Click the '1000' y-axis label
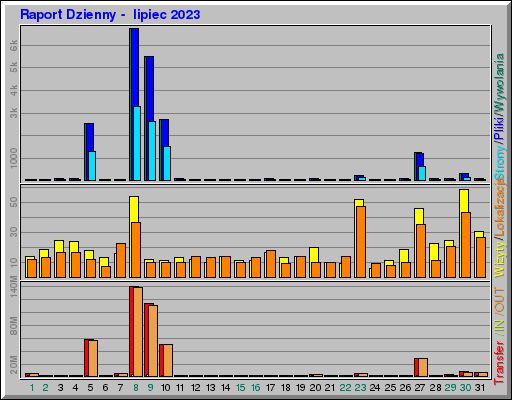 click(x=14, y=158)
